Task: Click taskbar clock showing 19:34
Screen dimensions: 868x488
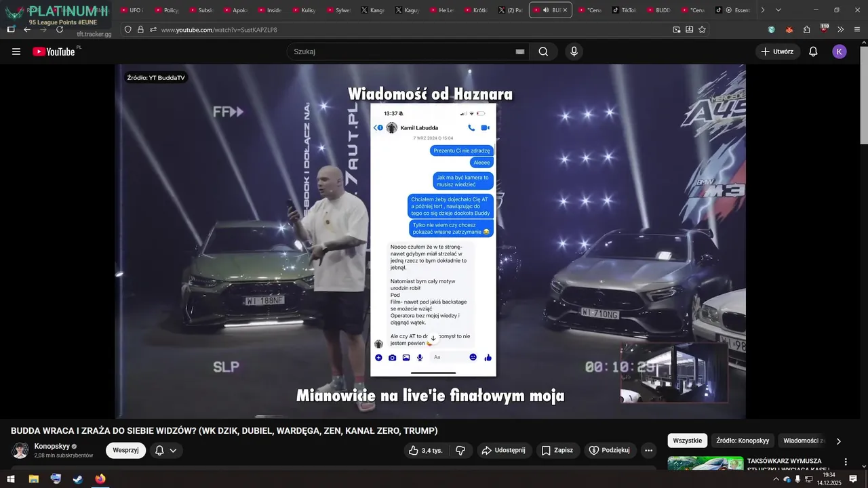Action: (829, 479)
